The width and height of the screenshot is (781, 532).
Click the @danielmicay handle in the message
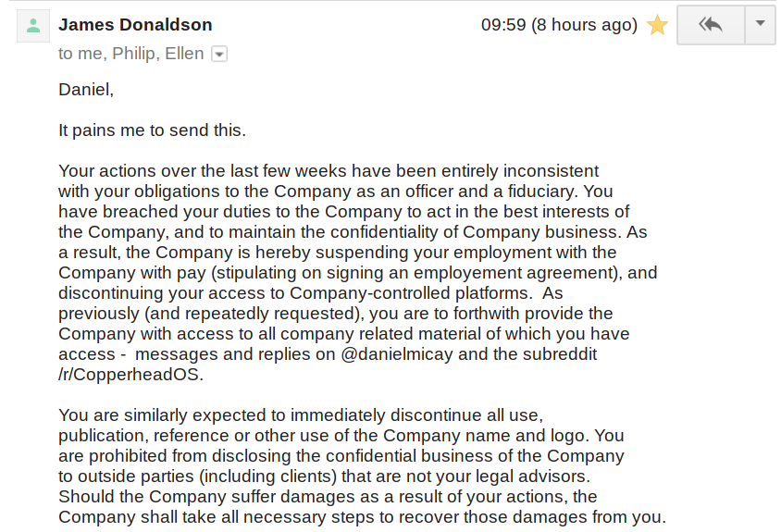(x=397, y=354)
